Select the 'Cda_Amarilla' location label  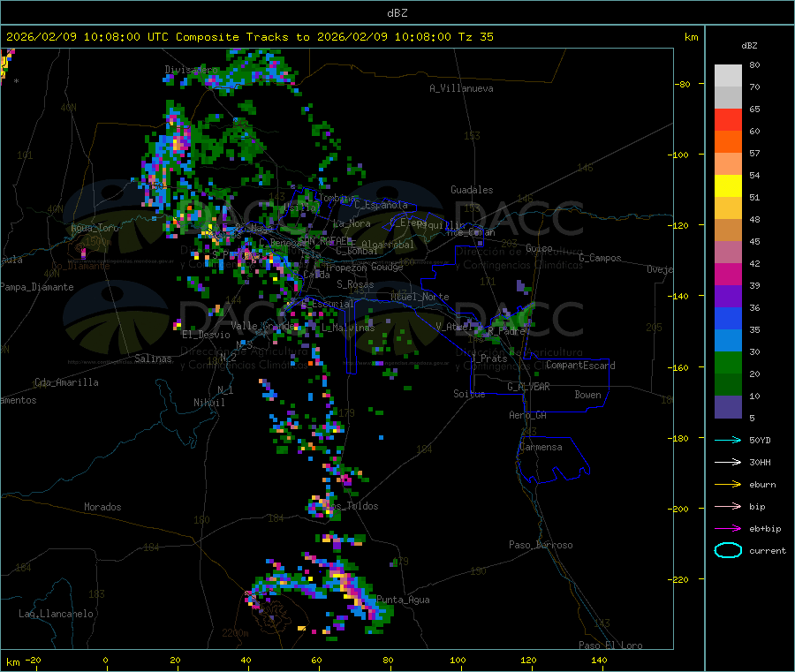click(x=66, y=382)
